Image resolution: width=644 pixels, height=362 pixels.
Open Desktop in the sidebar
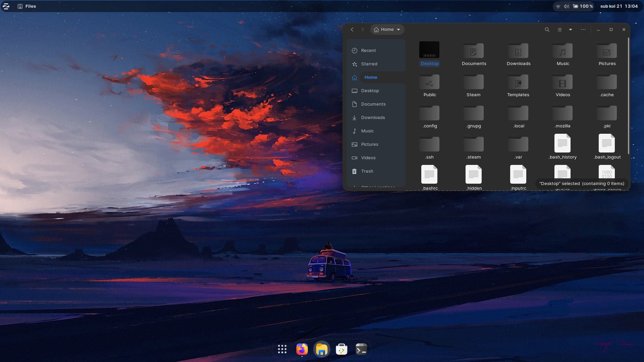click(x=376, y=90)
